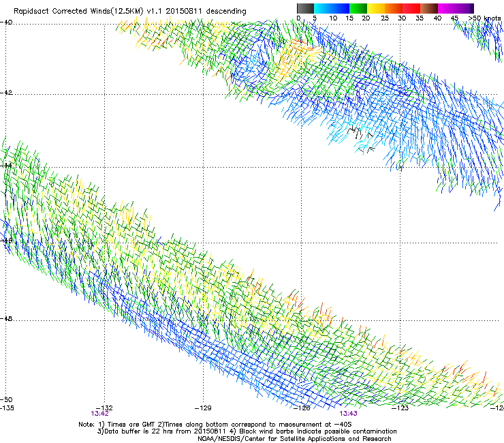Screen dimensions: 504x443
Task: Click the '45' tick label on the legend
Action: pos(454,18)
